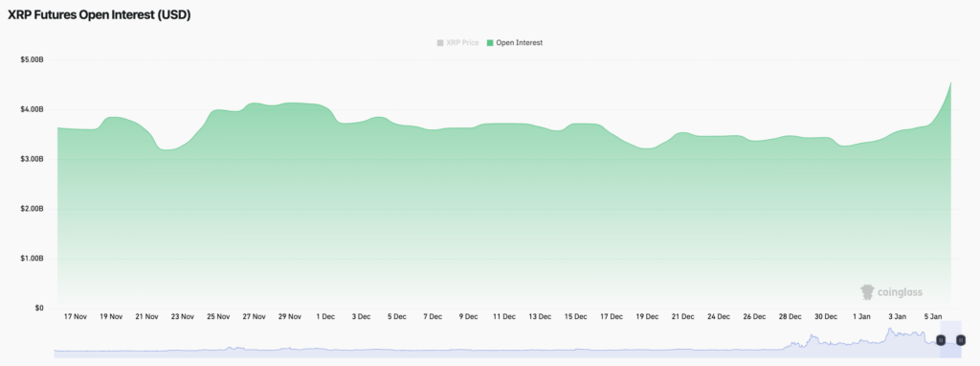This screenshot has width=980, height=366.
Task: Click the 9 Dec date label
Action: point(468,316)
